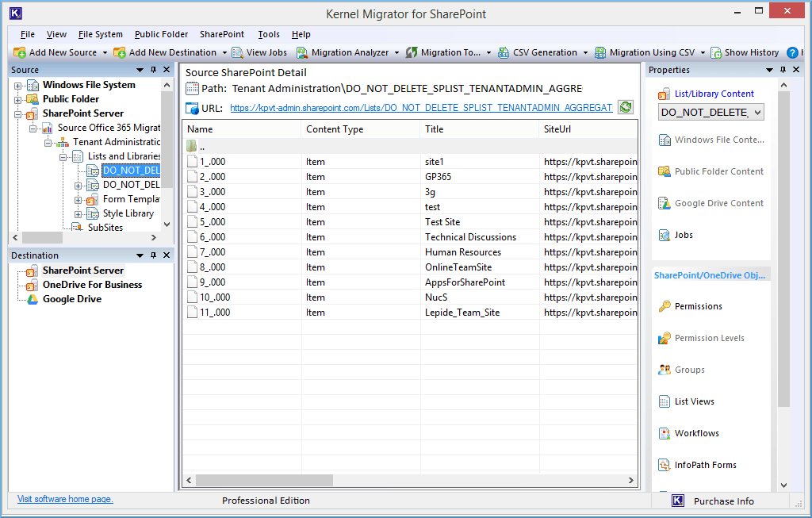This screenshot has width=812, height=518.
Task: Select Google Drive destination
Action: (x=72, y=299)
